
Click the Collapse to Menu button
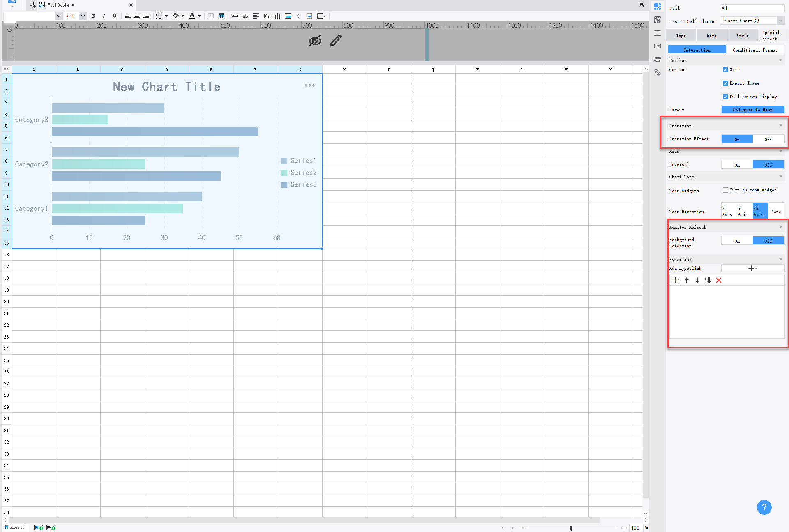point(752,110)
